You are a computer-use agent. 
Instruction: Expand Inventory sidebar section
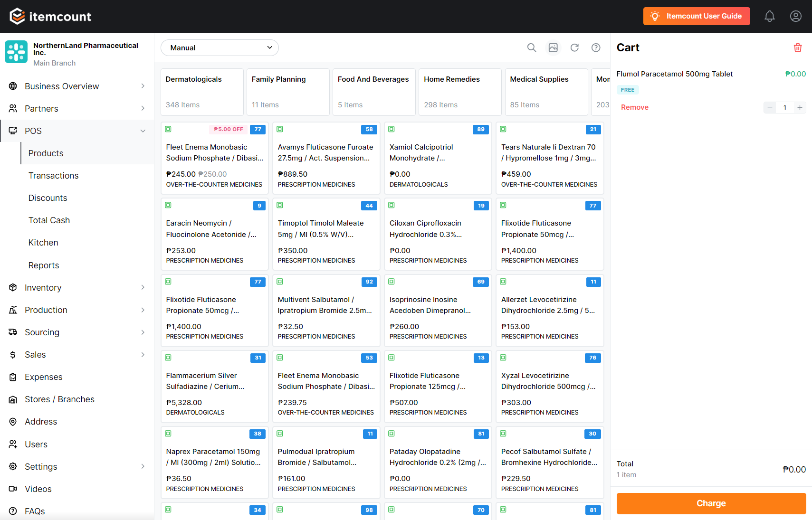point(77,287)
